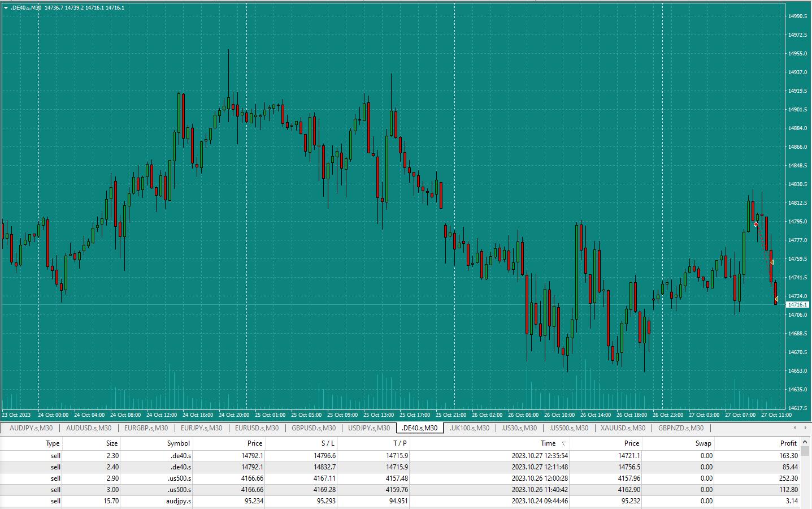Click the profit value 85.44
The height and width of the screenshot is (509, 812).
click(x=790, y=467)
